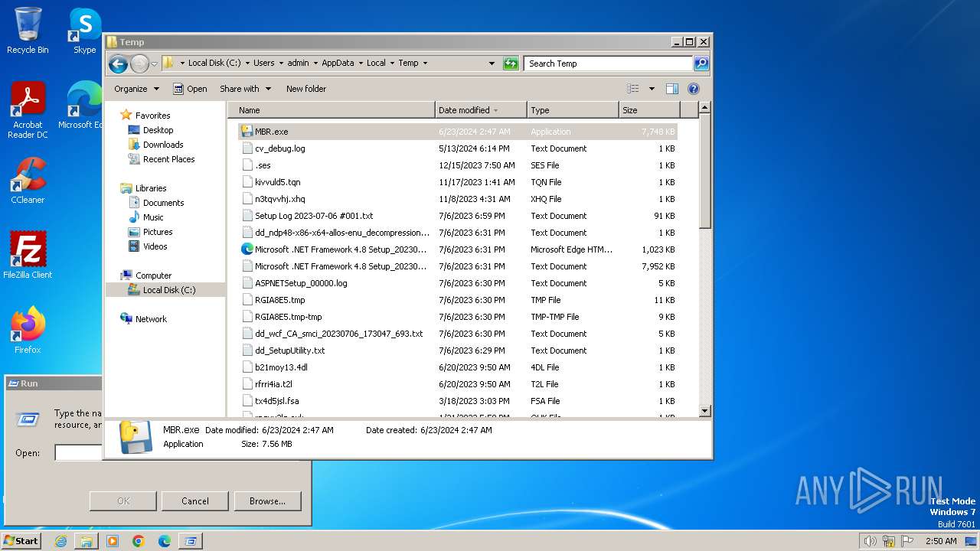This screenshot has width=980, height=551.
Task: Select Setup Log 2023-07-06 #001.txt file
Action: point(458,216)
